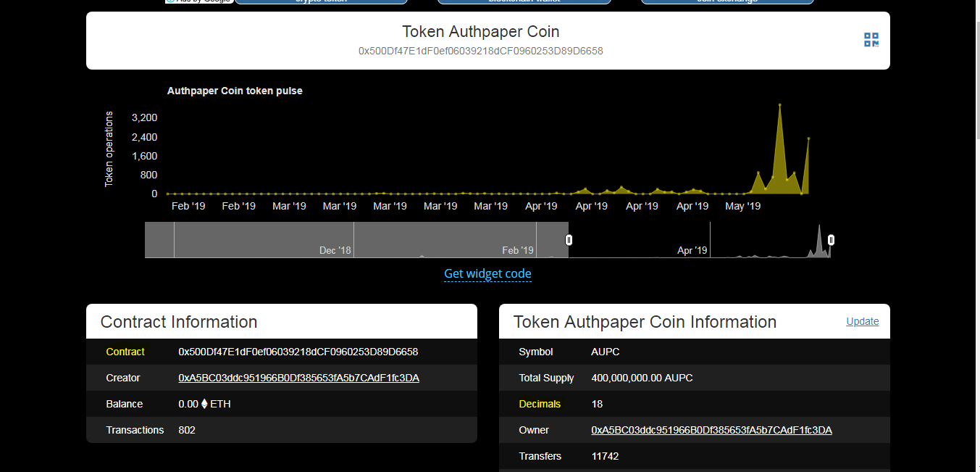Click the Ethereum diamond icon beside Balance

(204, 404)
